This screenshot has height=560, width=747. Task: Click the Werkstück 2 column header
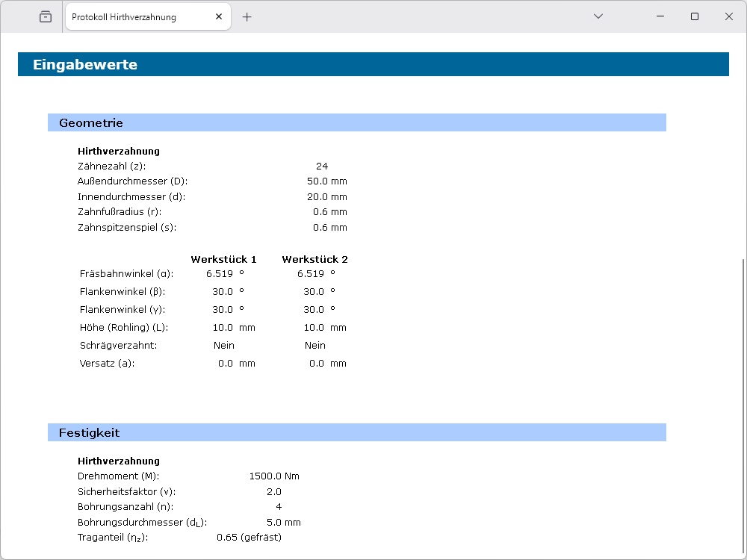pos(314,259)
